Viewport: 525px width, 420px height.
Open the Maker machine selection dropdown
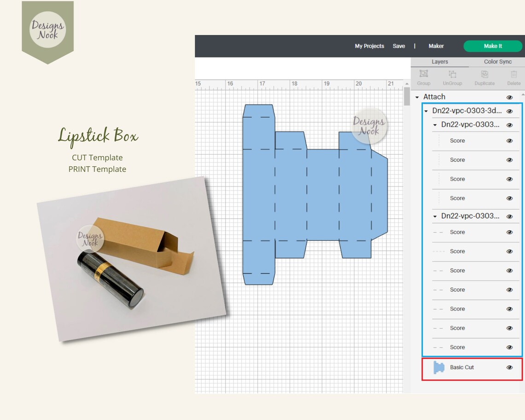tap(436, 46)
